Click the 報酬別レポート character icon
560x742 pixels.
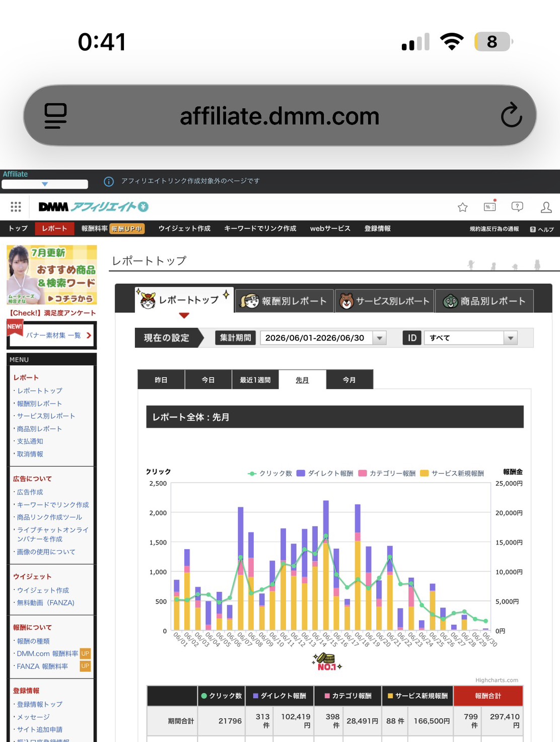click(249, 301)
